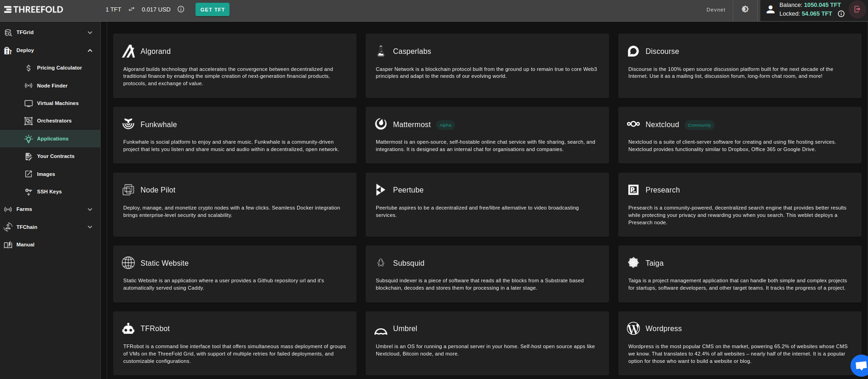
Task: Collapse the Deploy sidebar section
Action: 90,51
